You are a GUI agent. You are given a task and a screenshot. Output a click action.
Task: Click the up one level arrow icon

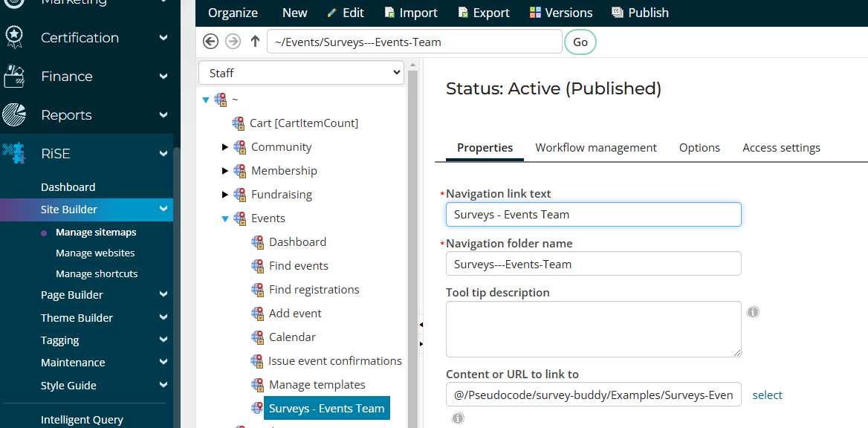click(x=255, y=41)
